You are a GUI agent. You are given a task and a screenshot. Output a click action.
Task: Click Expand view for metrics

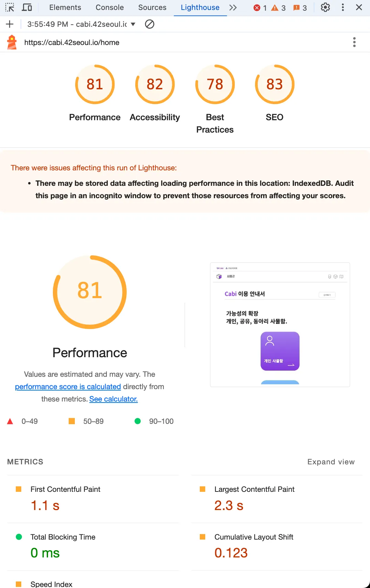331,462
